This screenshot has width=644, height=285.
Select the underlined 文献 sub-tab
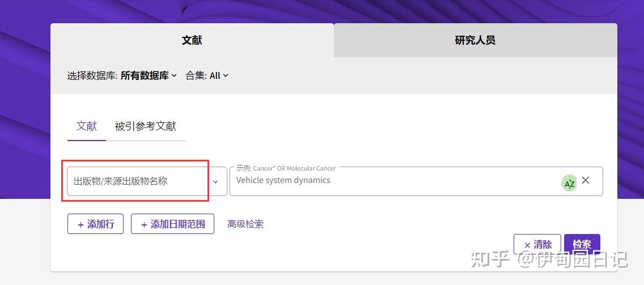tap(87, 126)
